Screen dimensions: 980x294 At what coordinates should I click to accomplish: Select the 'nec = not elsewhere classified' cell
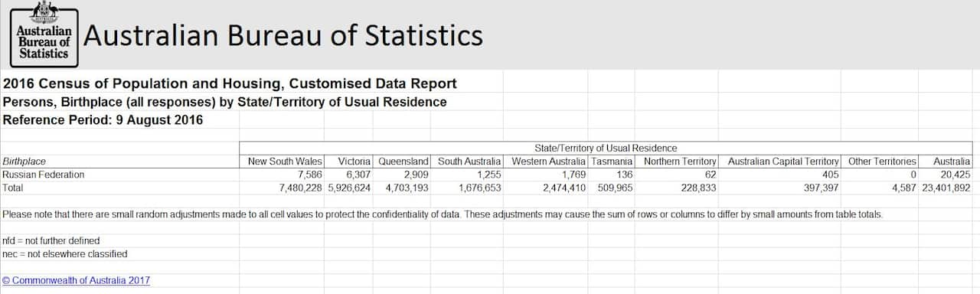click(65, 253)
